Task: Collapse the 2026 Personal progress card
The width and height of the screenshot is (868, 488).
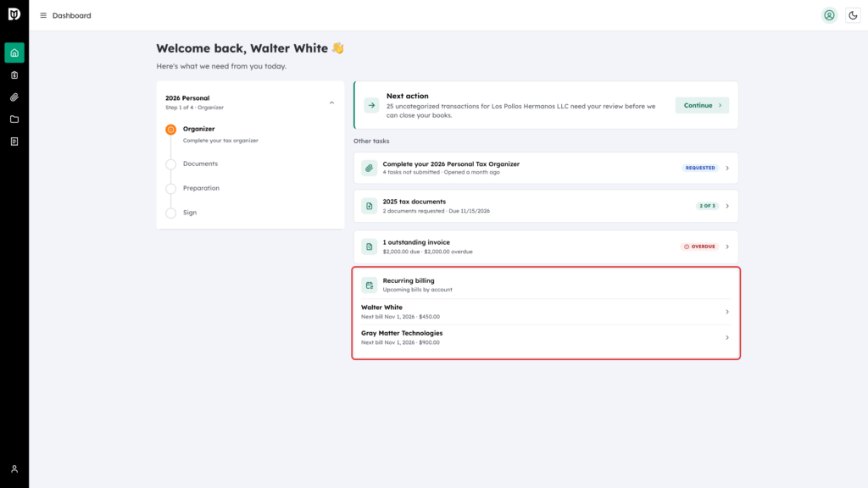Action: [x=331, y=103]
